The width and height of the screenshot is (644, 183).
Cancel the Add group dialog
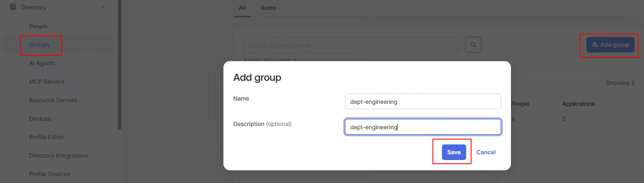click(486, 152)
